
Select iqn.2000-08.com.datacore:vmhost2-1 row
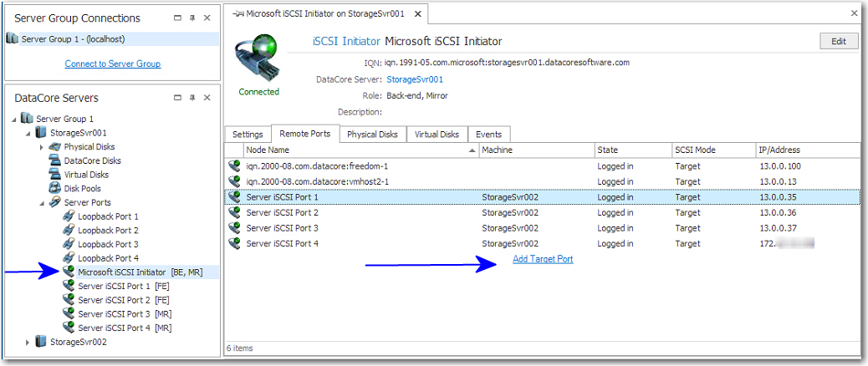[x=543, y=181]
